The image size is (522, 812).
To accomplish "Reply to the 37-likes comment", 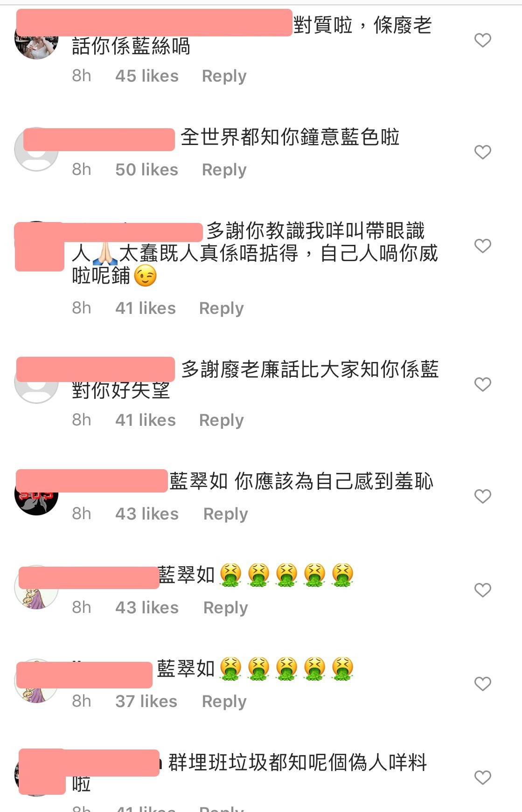I will [x=224, y=701].
